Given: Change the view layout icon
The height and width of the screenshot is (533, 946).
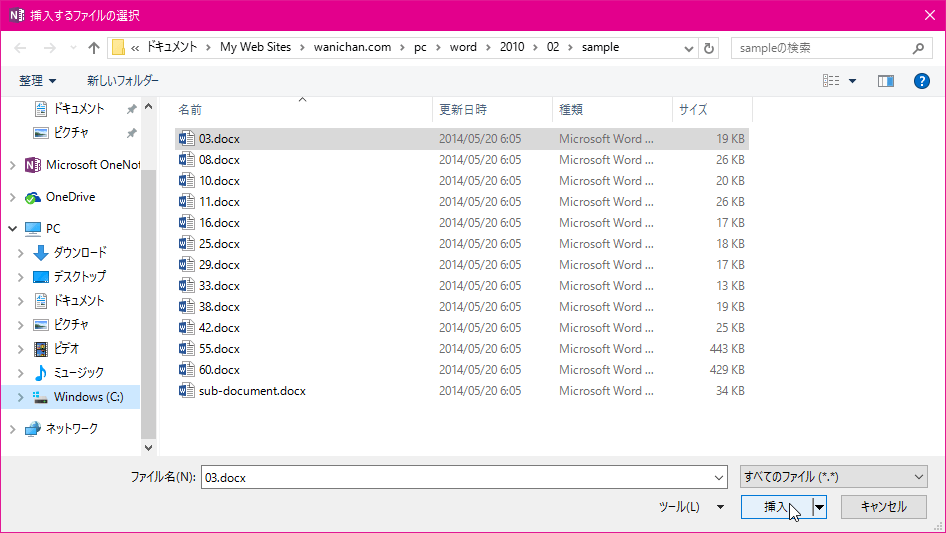Looking at the screenshot, I should point(831,80).
